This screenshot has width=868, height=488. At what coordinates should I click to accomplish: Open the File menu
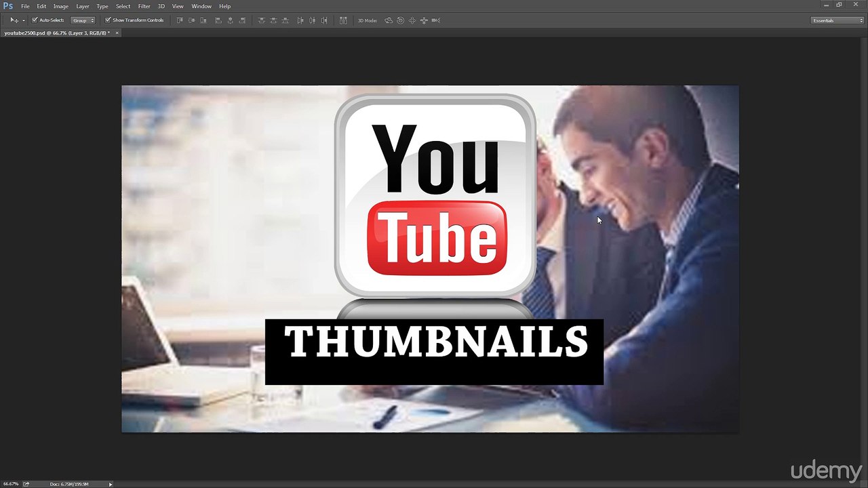[x=25, y=6]
